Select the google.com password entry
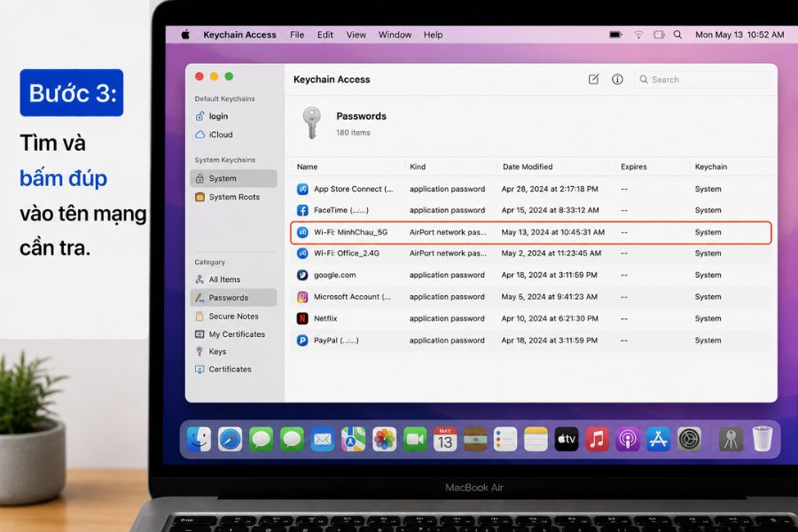Image resolution: width=798 pixels, height=532 pixels. coord(531,275)
